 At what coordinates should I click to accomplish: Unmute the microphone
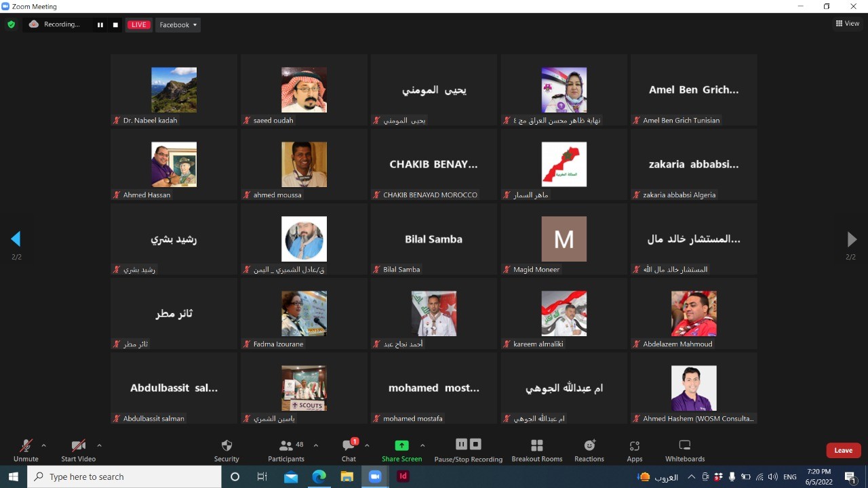point(26,449)
